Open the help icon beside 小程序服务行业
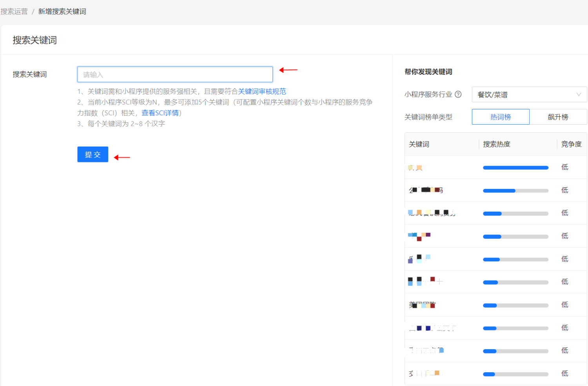 pos(459,94)
